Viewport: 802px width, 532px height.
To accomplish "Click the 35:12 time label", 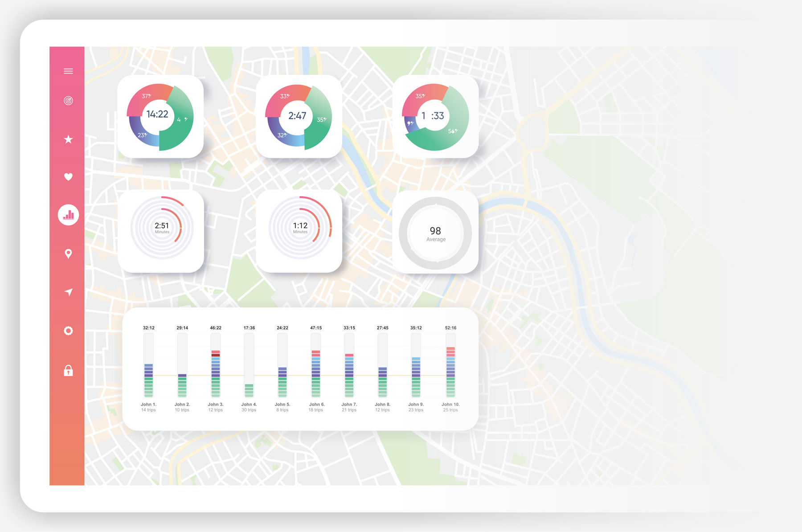I will point(416,328).
